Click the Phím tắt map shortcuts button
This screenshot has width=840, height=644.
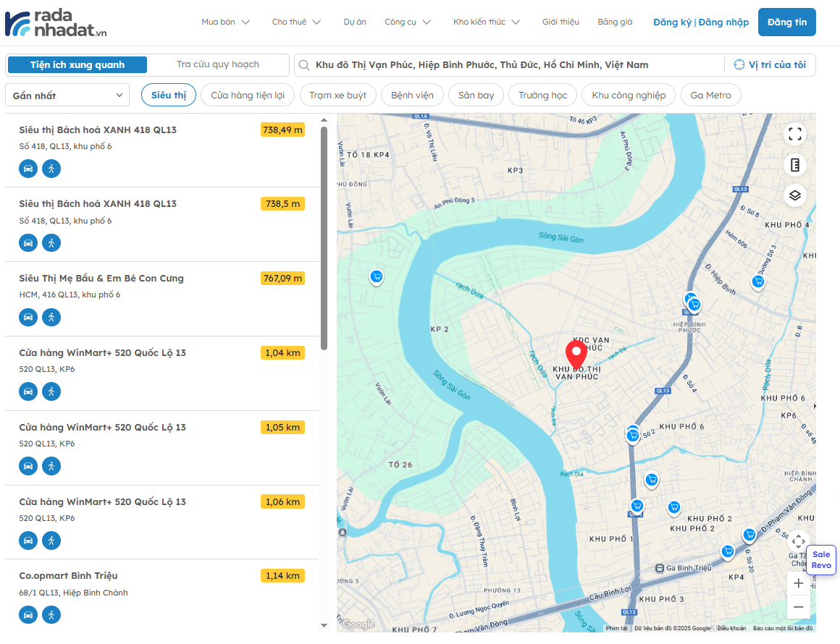[617, 628]
